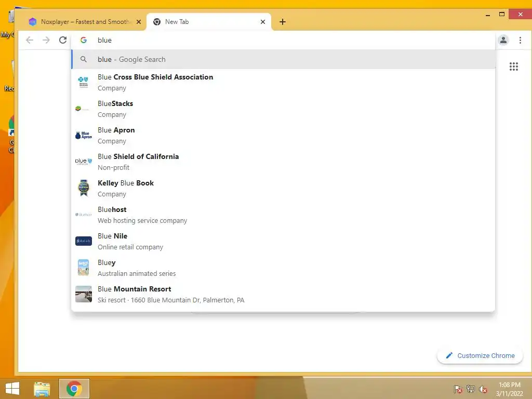
Task: Open File Explorer from taskbar
Action: coord(42,389)
